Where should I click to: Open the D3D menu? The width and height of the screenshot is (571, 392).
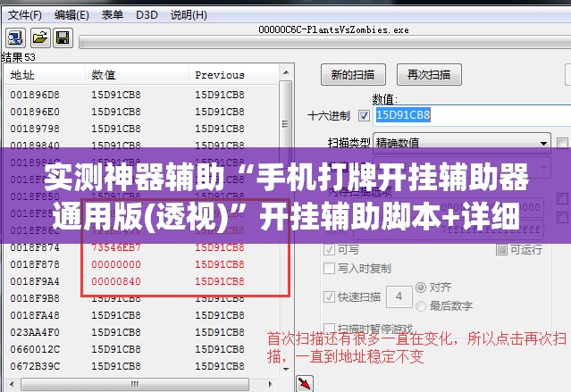(x=147, y=15)
